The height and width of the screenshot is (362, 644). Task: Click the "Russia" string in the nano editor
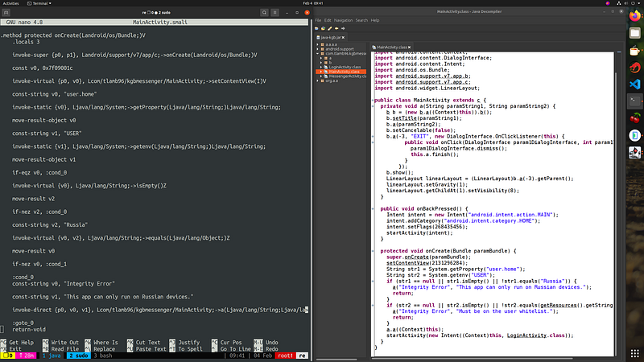click(75, 225)
